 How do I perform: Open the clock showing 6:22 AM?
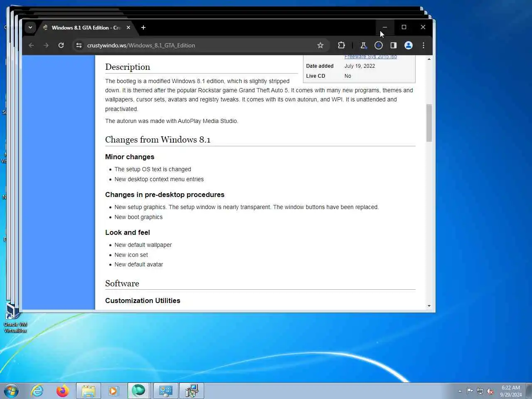(511, 391)
